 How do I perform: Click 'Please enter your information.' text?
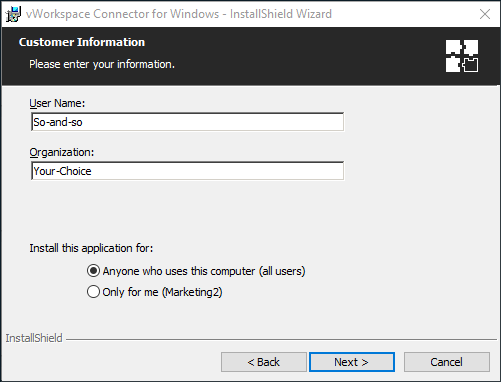pyautogui.click(x=102, y=64)
